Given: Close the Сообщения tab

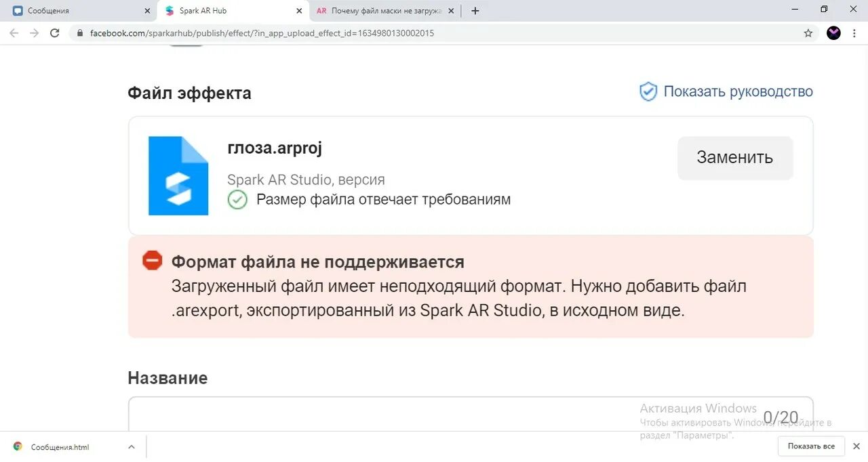Looking at the screenshot, I should (148, 11).
